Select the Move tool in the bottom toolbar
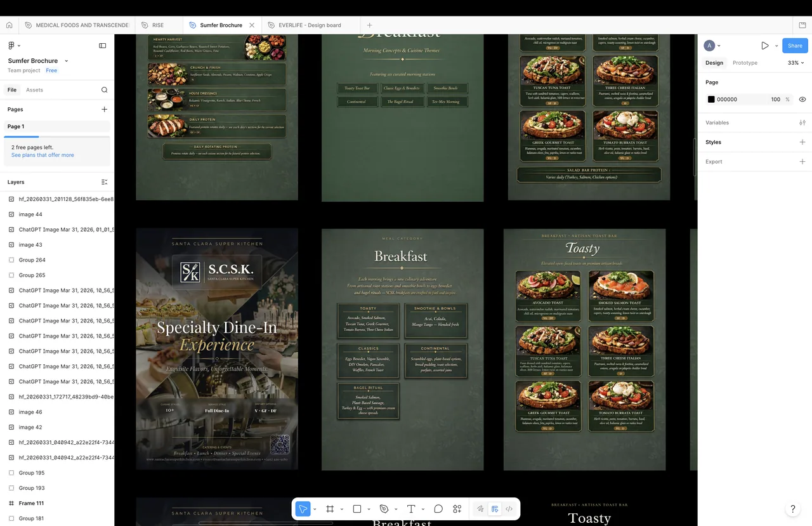The width and height of the screenshot is (812, 526). (303, 509)
